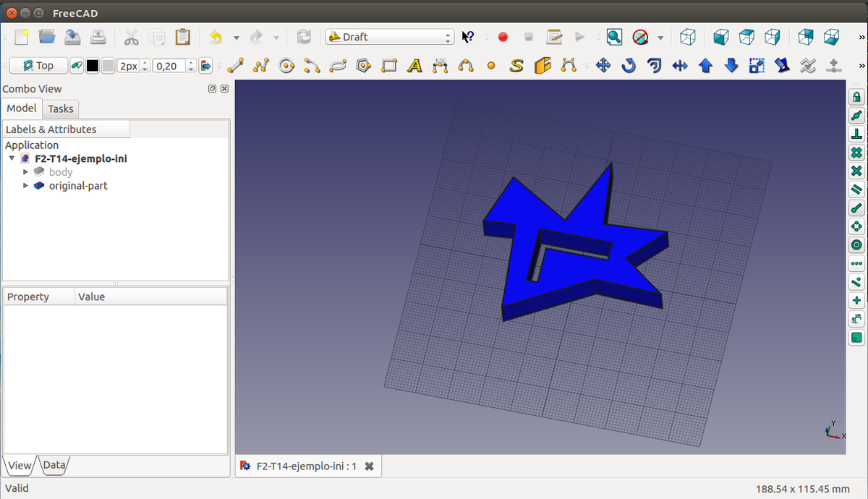Open the Draft workbench dropdown
The height and width of the screenshot is (499, 868).
coord(389,37)
